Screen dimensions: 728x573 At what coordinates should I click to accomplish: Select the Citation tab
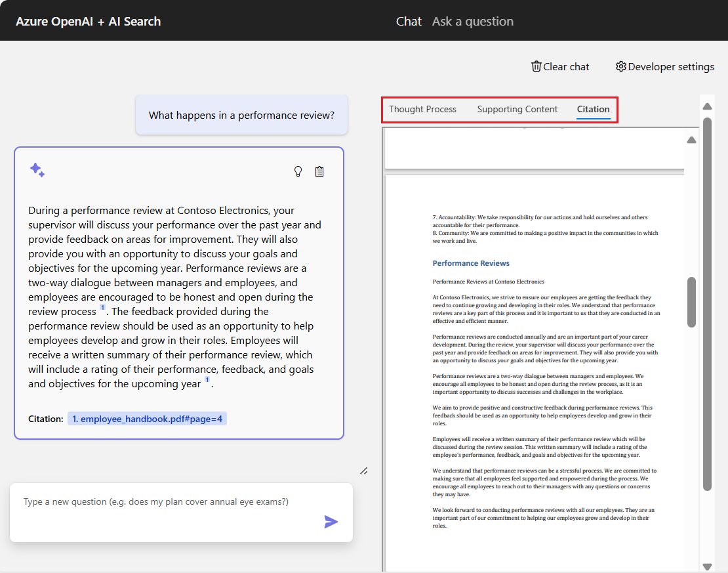click(x=593, y=109)
